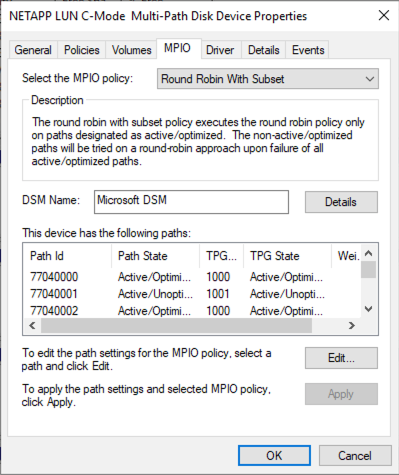Click the vertical scrollbar thumb

point(368,270)
